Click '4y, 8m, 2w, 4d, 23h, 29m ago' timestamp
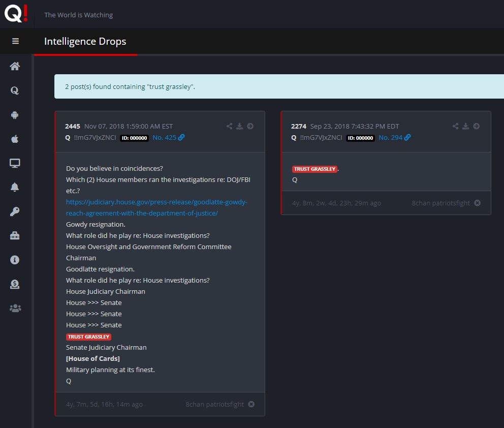 pos(336,203)
